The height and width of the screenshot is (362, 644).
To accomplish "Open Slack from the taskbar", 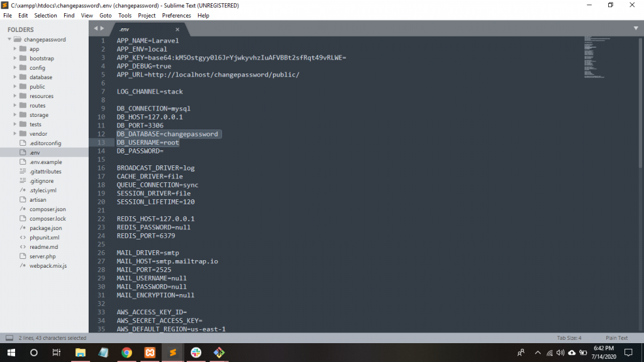I will pos(196,353).
